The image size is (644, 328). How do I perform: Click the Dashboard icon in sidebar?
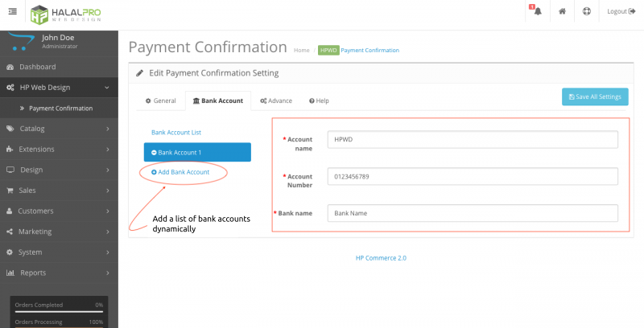pos(10,67)
